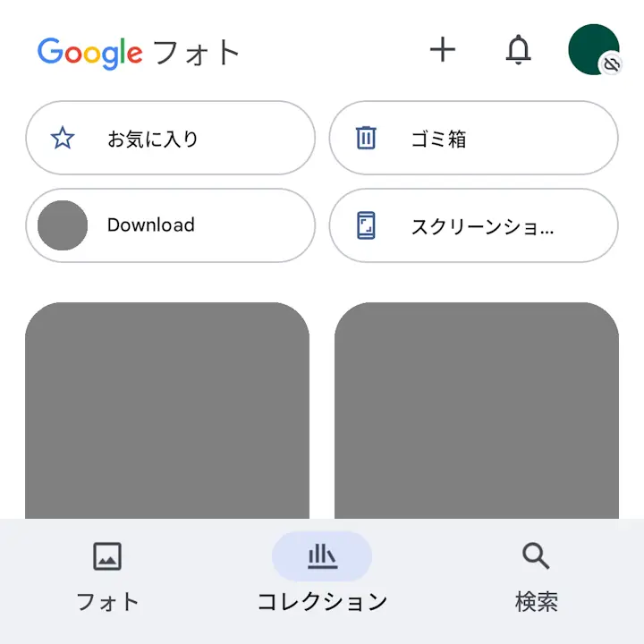Switch to フォト tab
644x644 pixels.
tap(107, 577)
